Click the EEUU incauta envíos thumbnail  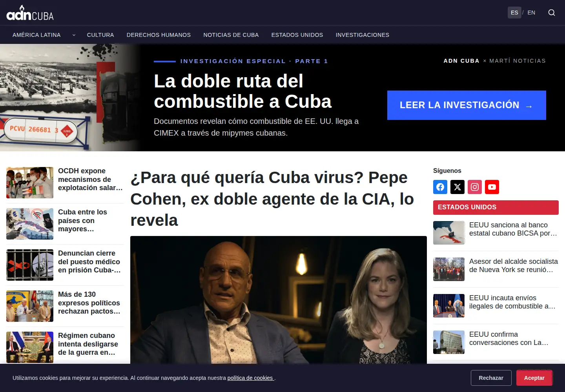coord(449,306)
